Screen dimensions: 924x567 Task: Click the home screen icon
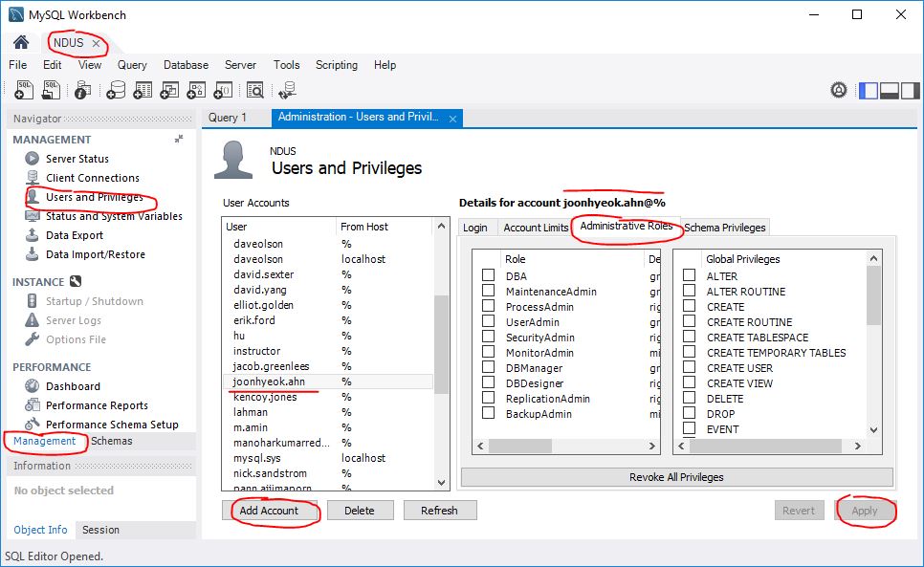[x=21, y=43]
